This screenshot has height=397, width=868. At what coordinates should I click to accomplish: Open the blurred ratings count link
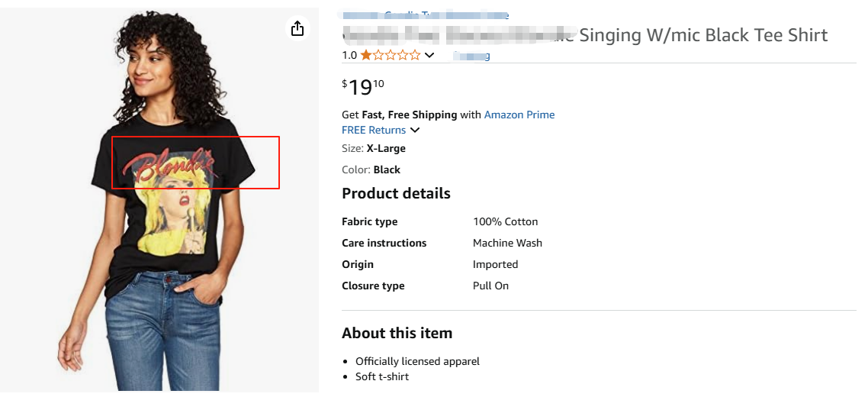471,55
